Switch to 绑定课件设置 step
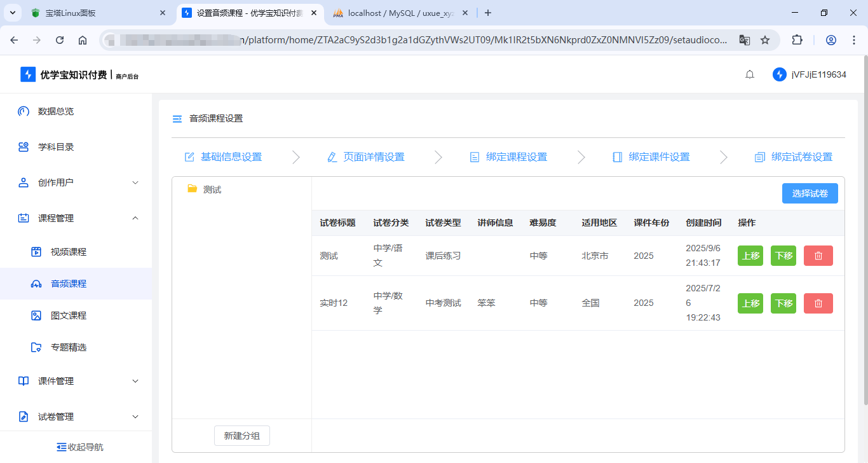868x463 pixels. [x=651, y=157]
